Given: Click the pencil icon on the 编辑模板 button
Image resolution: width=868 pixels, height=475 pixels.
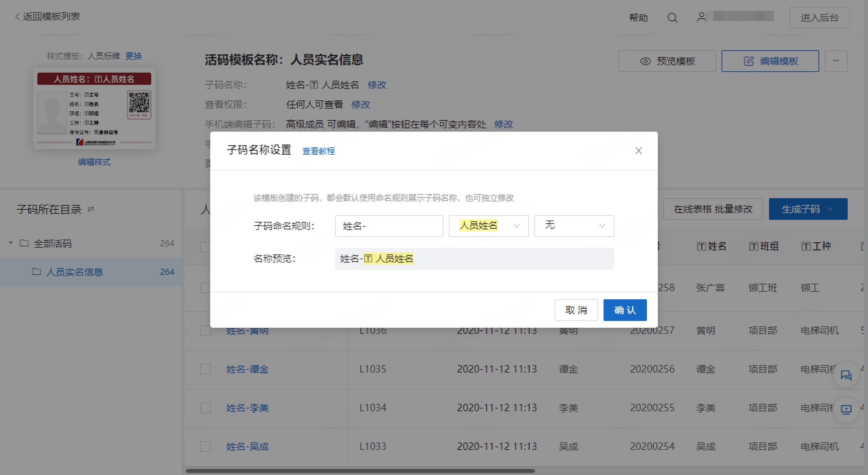Looking at the screenshot, I should [749, 61].
